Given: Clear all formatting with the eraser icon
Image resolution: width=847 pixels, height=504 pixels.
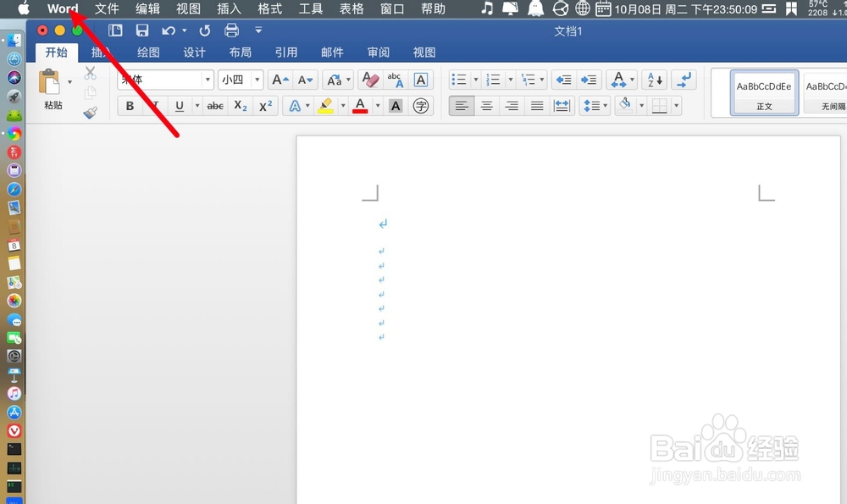Looking at the screenshot, I should pos(370,80).
